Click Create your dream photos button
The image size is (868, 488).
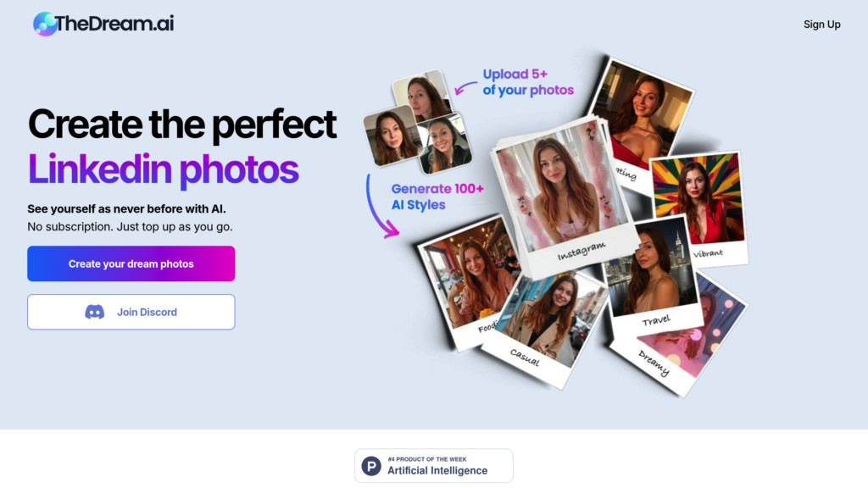131,264
